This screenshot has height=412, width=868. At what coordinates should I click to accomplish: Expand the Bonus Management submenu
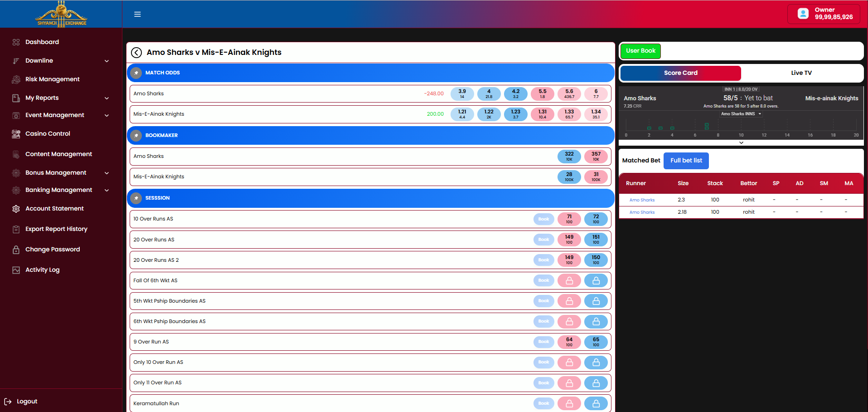107,173
